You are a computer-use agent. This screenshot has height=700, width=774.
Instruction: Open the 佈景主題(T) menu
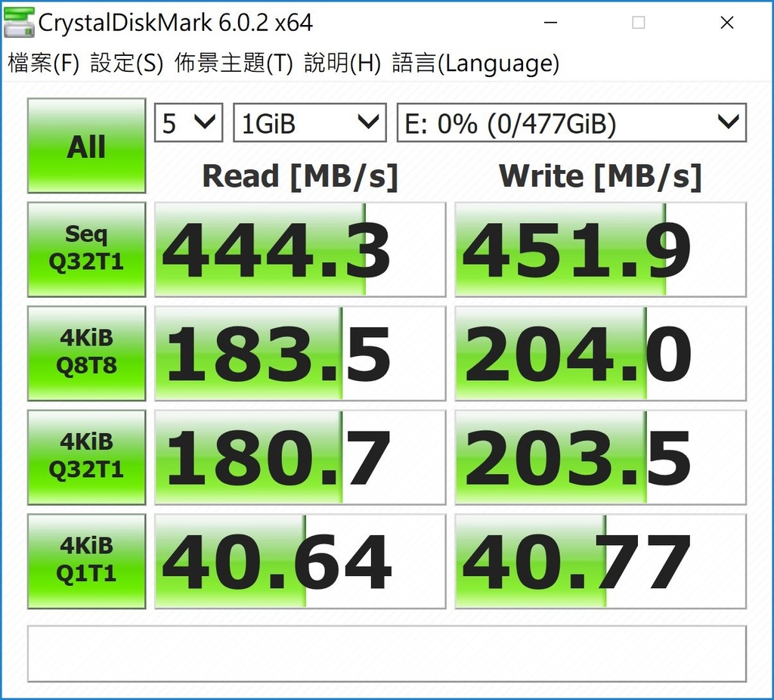click(234, 63)
